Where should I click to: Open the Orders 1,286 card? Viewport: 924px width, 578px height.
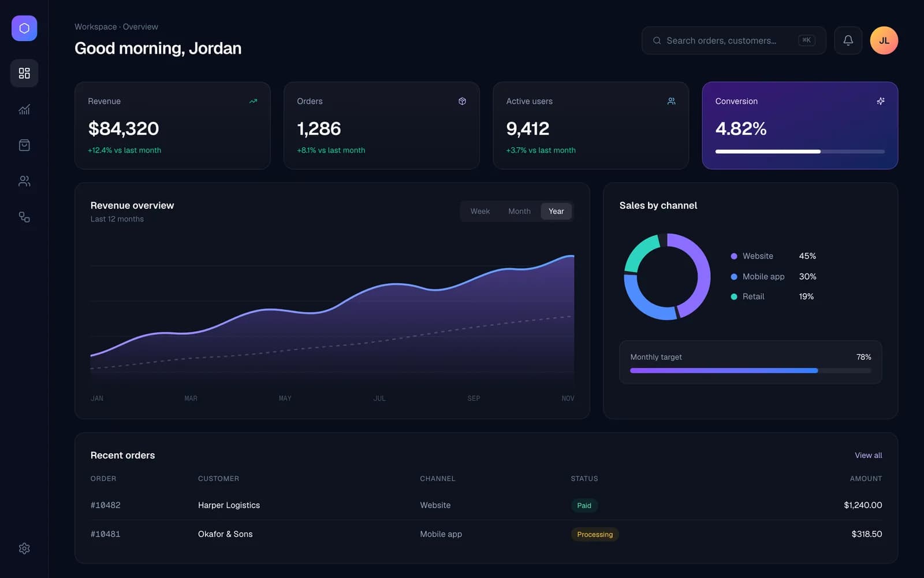382,125
